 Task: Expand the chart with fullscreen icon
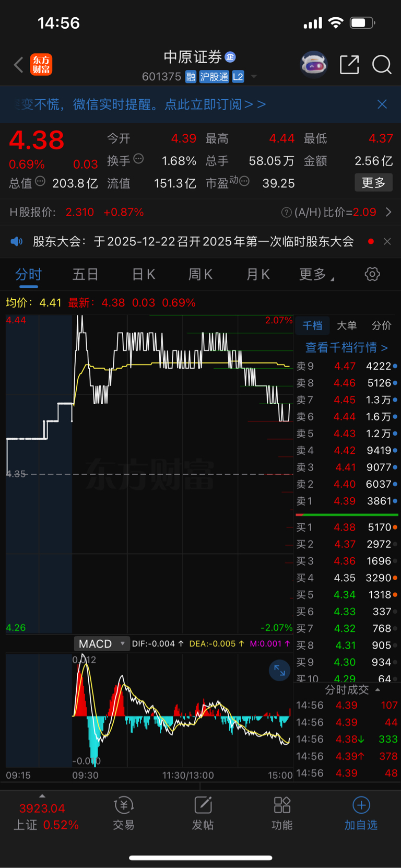[x=279, y=670]
